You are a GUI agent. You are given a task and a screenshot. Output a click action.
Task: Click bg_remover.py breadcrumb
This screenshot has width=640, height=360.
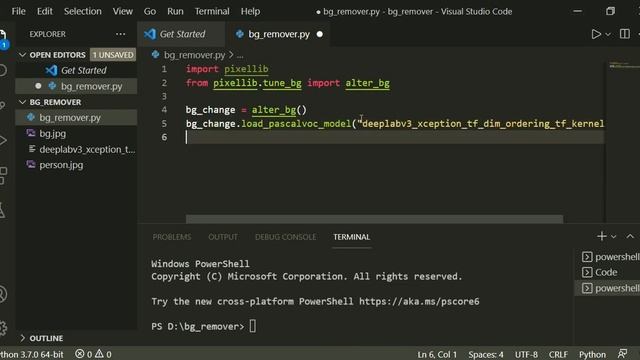[x=194, y=55]
